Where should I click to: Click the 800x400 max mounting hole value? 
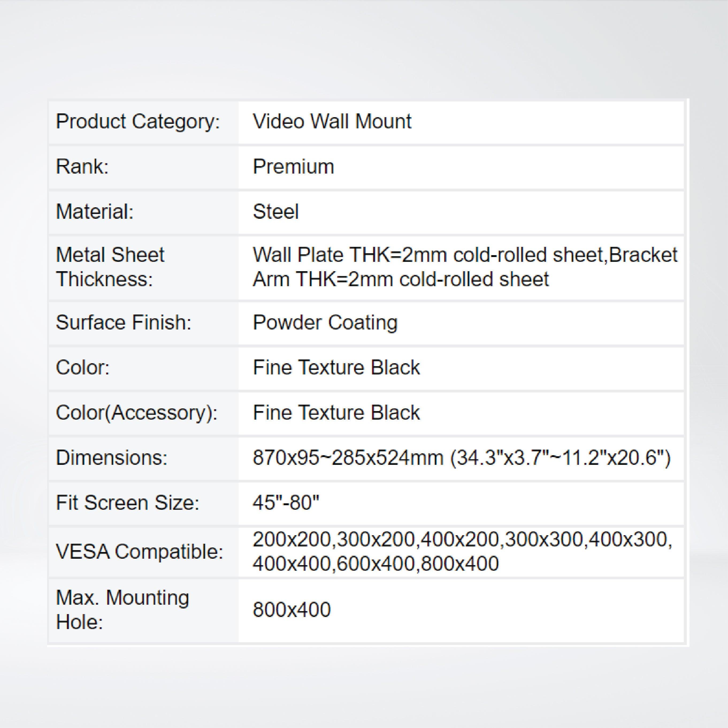tap(291, 610)
